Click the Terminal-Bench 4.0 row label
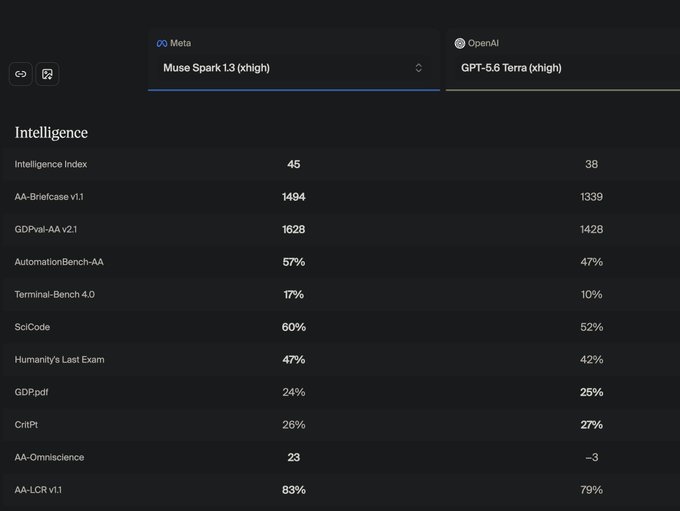The height and width of the screenshot is (511, 680). coord(55,295)
